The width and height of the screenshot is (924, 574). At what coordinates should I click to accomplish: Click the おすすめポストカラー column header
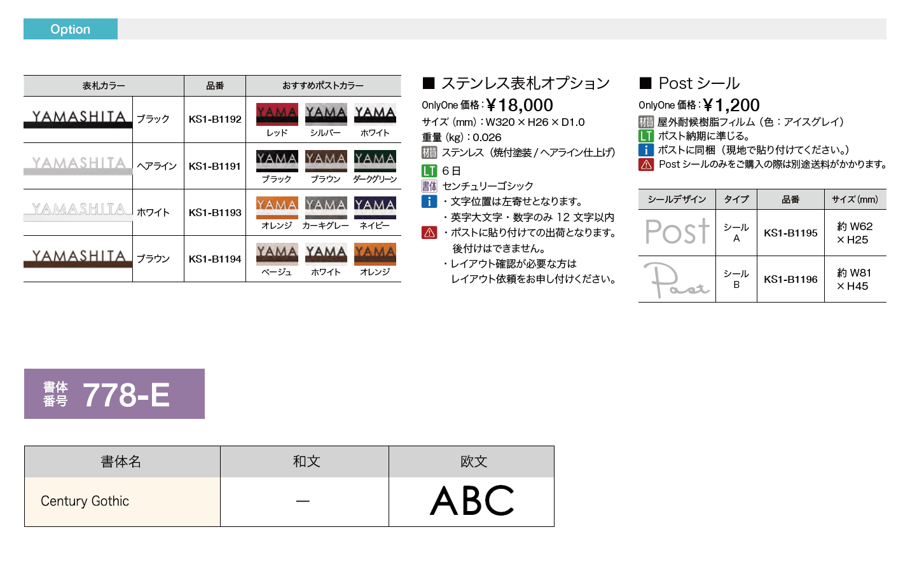324,85
